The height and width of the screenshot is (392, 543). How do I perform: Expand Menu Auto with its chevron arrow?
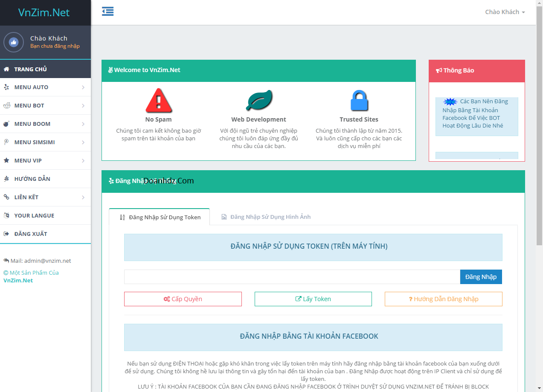point(83,87)
